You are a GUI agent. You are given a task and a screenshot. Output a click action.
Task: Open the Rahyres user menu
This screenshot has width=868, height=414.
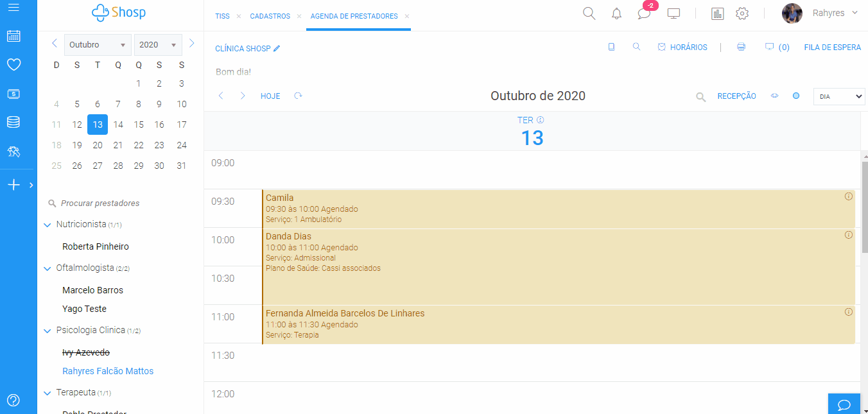point(835,13)
